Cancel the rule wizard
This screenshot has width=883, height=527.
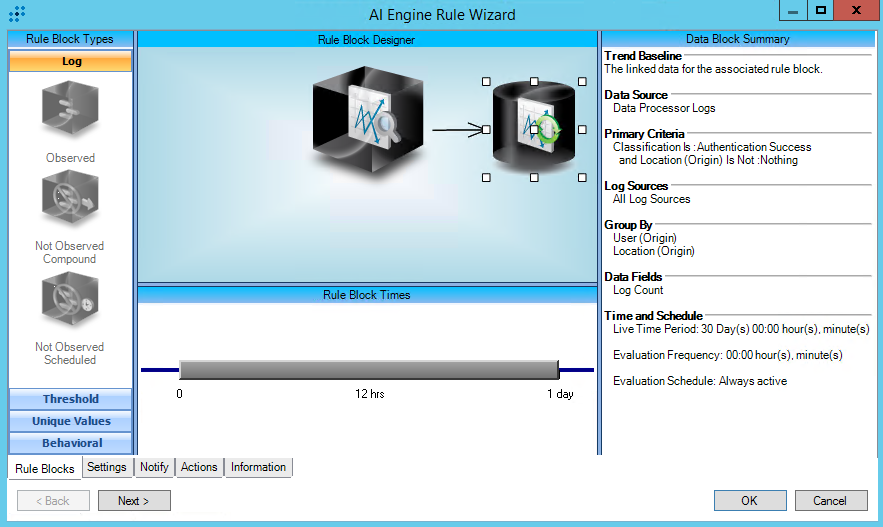829,501
